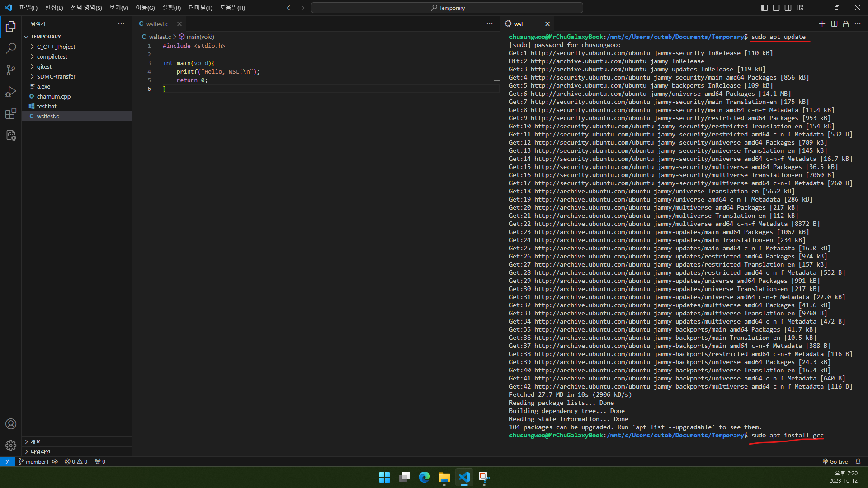Open the 실행(R) menu

pos(172,8)
